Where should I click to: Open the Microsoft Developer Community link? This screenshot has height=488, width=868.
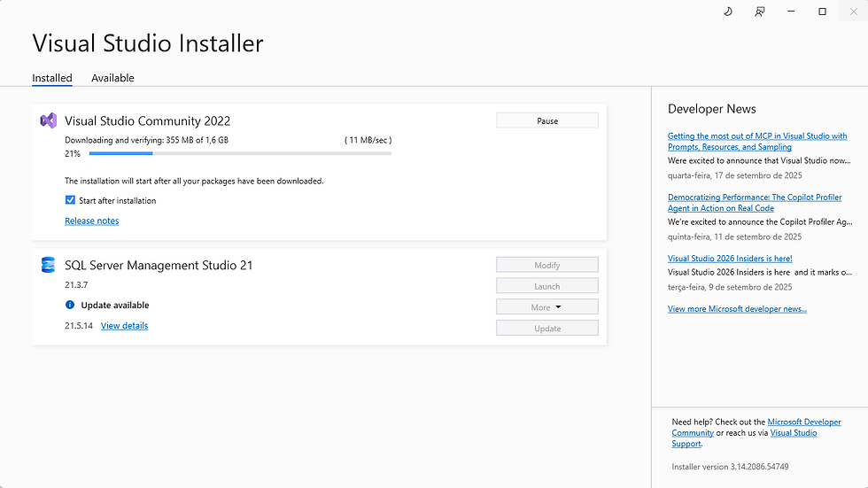point(803,422)
